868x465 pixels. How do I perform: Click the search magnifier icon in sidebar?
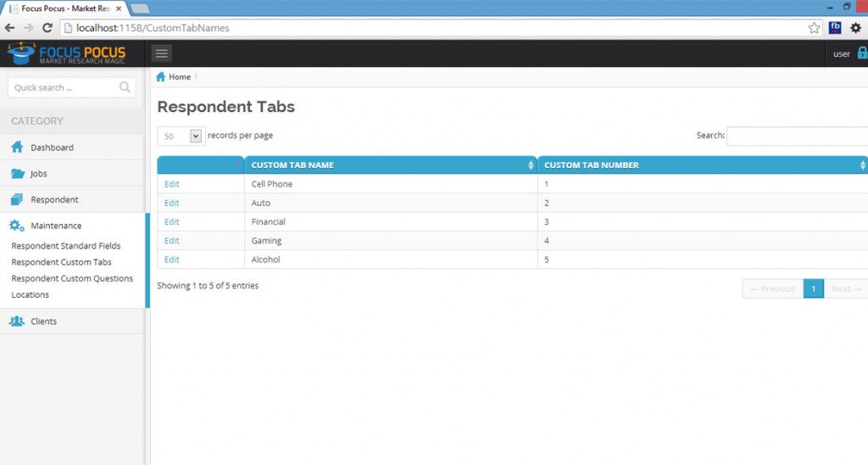[125, 87]
